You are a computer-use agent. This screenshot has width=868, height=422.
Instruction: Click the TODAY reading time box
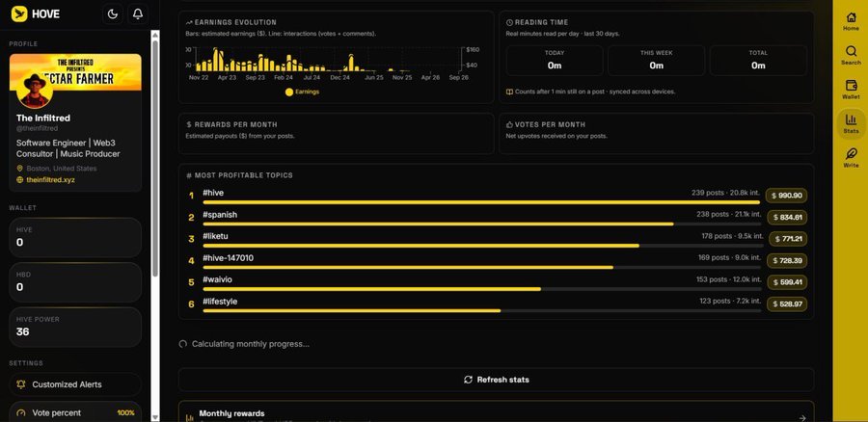tap(555, 61)
